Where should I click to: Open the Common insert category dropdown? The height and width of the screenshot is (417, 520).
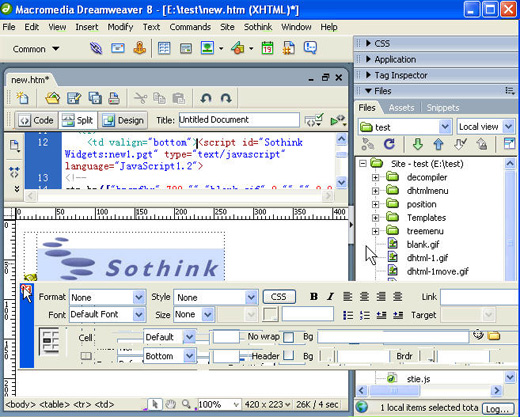[x=36, y=49]
